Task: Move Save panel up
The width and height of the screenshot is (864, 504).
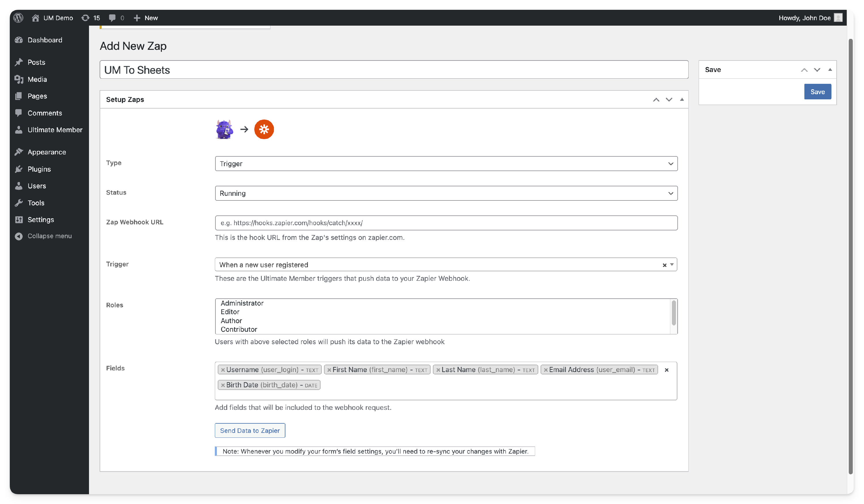Action: pos(804,70)
